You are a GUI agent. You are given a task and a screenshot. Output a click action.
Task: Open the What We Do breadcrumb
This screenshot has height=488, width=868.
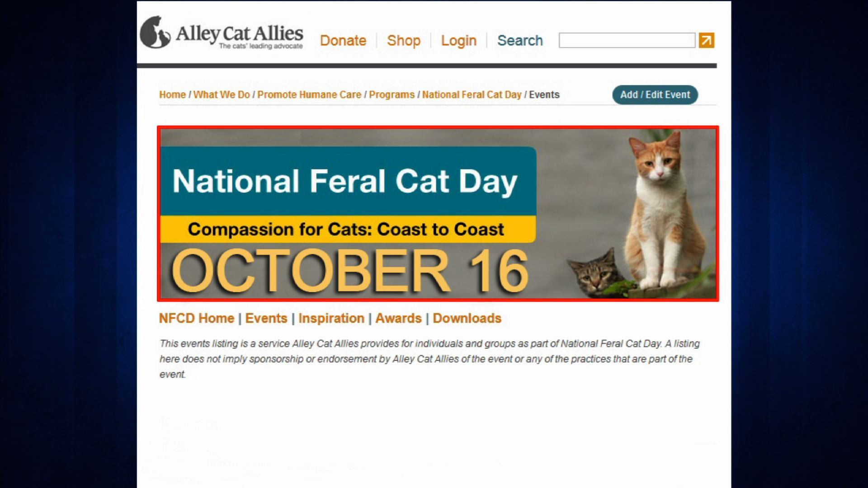pyautogui.click(x=222, y=95)
